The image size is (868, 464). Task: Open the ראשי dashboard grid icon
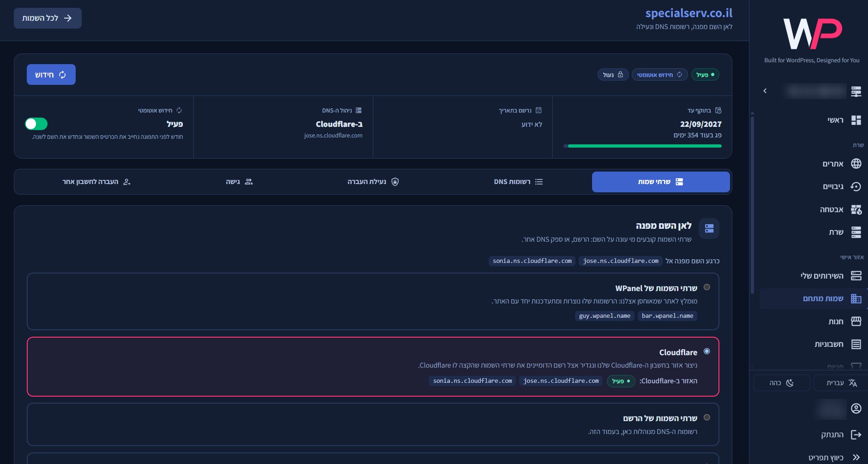pyautogui.click(x=856, y=120)
